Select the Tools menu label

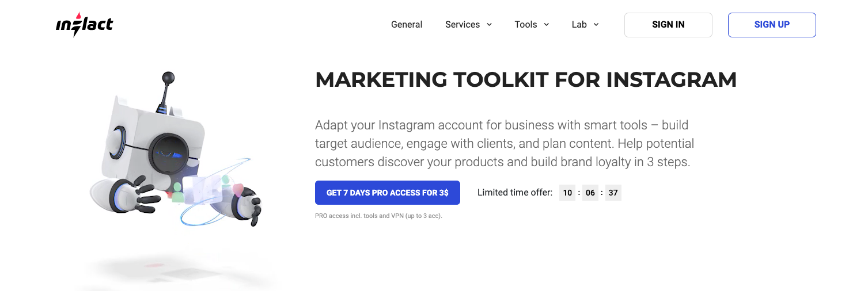point(526,25)
